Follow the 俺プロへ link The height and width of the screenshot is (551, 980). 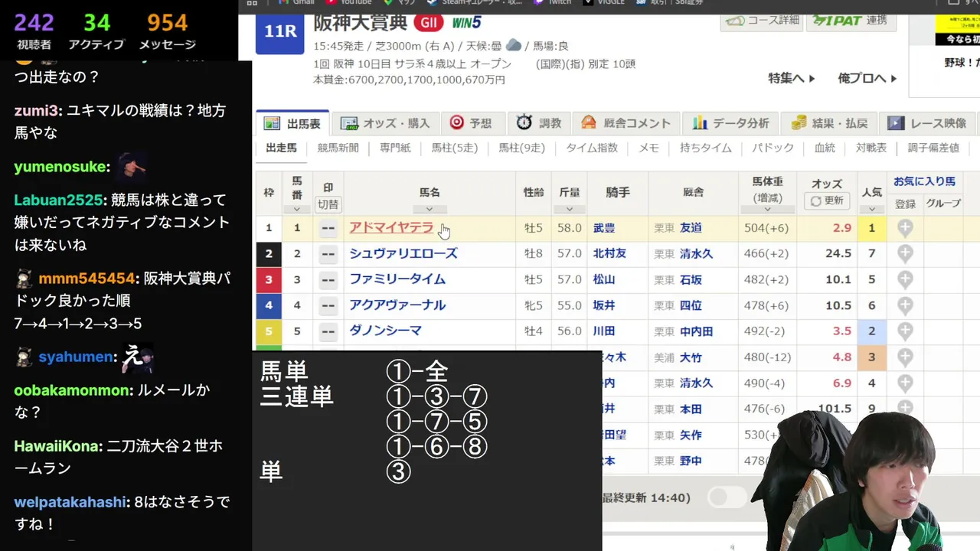[867, 78]
